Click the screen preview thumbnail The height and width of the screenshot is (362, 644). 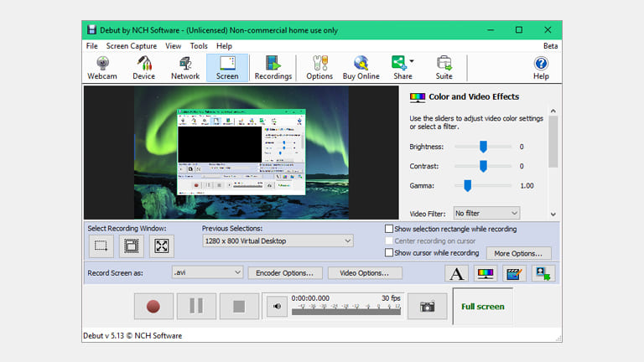coord(241,153)
